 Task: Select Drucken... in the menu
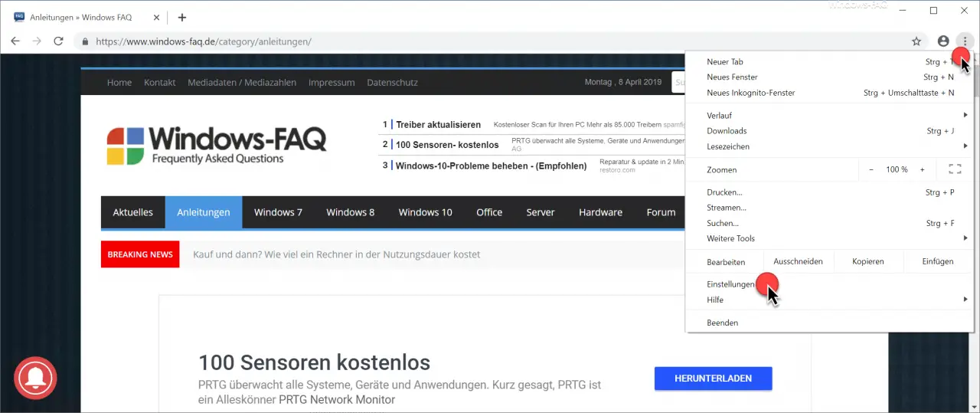click(830, 192)
